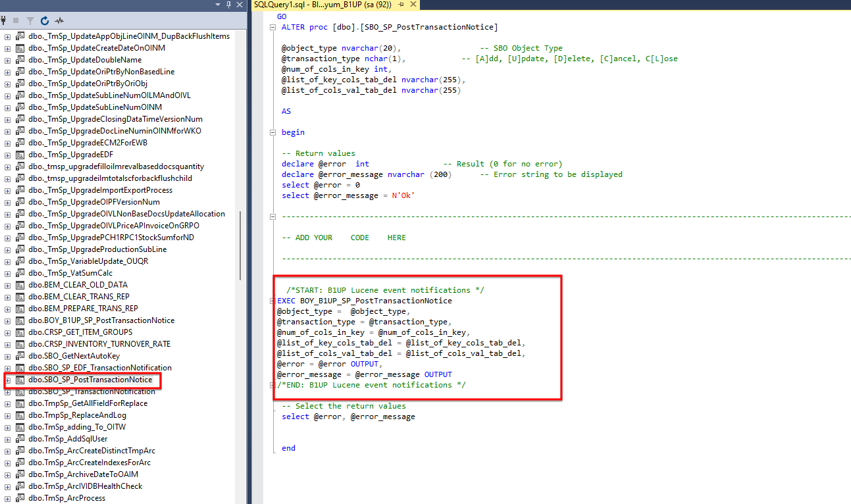Pin the SQLQuery1.sql tab
Screen dimensions: 851x504
[x=400, y=5]
